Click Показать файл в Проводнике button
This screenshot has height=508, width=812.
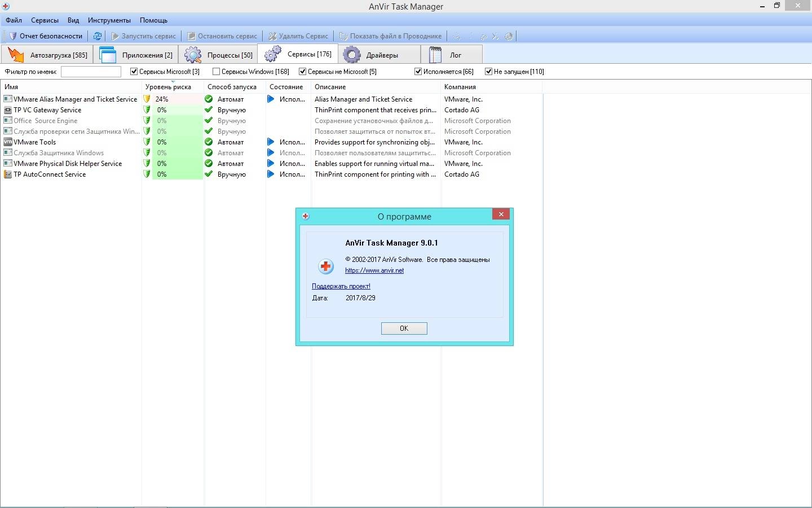(x=390, y=36)
